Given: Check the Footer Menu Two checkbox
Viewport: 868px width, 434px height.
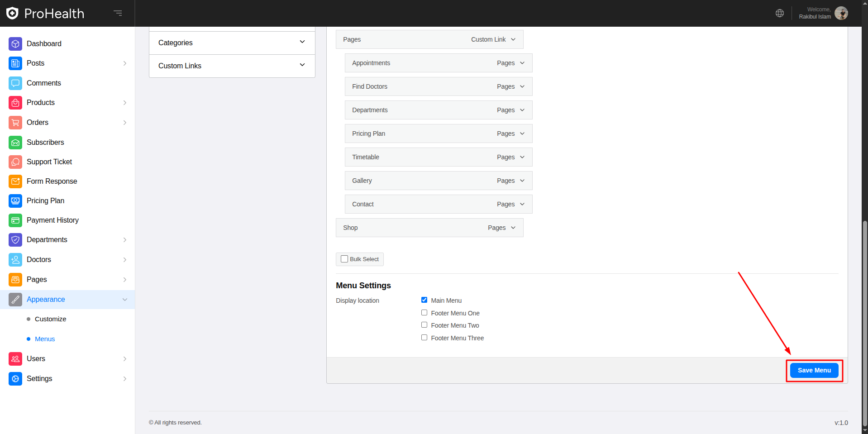Looking at the screenshot, I should click(x=424, y=325).
